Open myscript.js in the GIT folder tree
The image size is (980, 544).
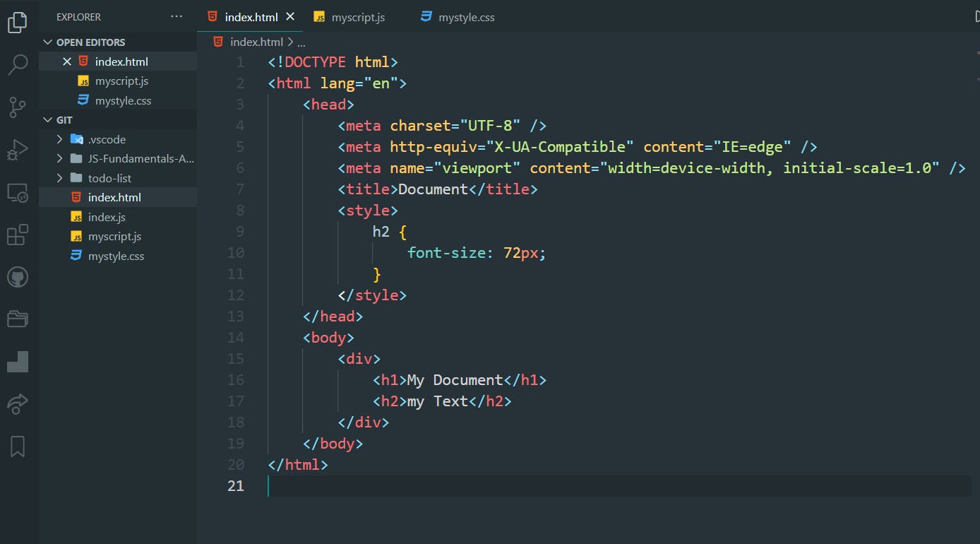point(118,236)
